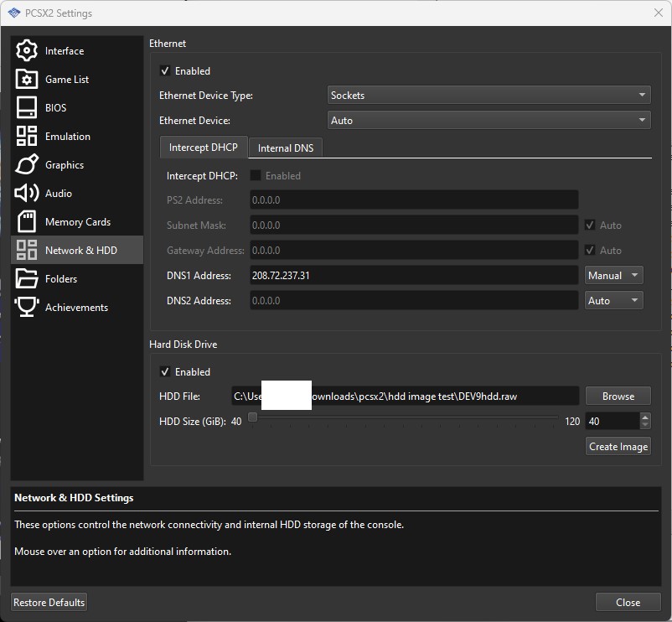Viewport: 672px width, 622px height.
Task: Toggle the Ethernet Enabled checkbox
Action: click(165, 70)
